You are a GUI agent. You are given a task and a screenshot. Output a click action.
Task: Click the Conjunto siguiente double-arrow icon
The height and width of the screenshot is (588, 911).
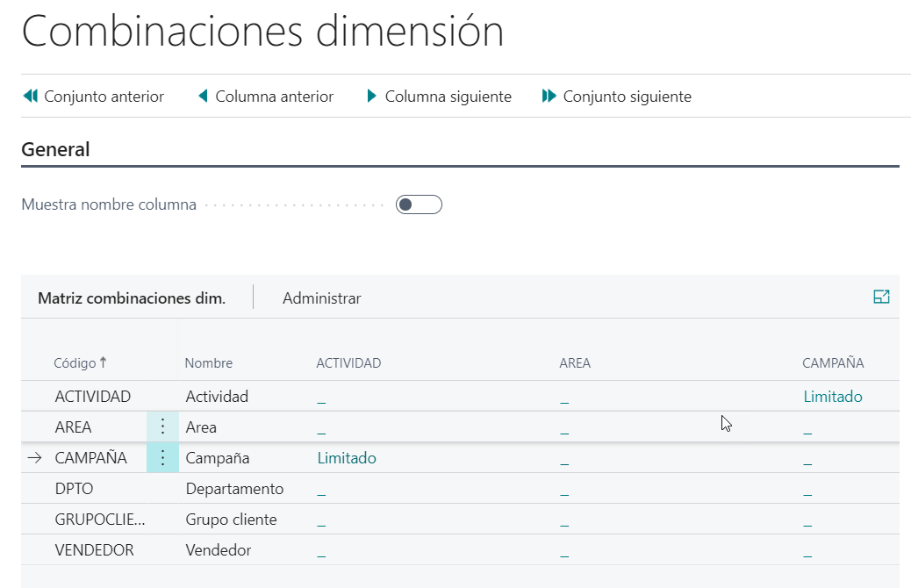click(x=549, y=97)
